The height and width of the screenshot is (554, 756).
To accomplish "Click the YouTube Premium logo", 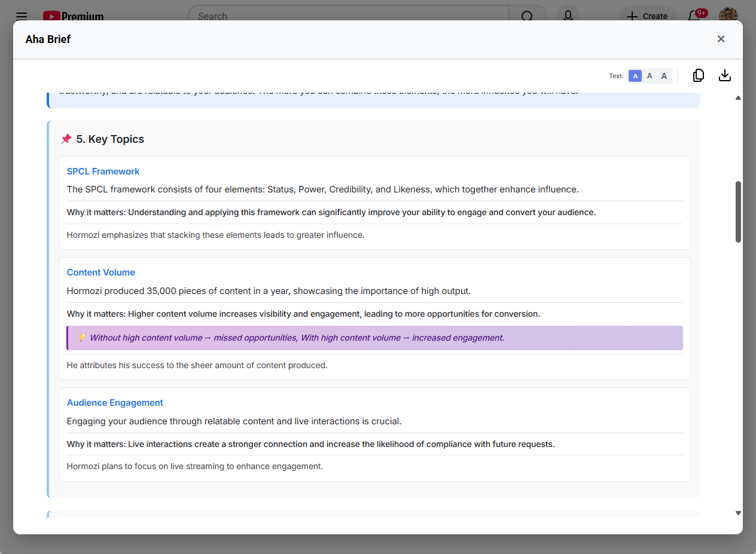I will click(73, 16).
